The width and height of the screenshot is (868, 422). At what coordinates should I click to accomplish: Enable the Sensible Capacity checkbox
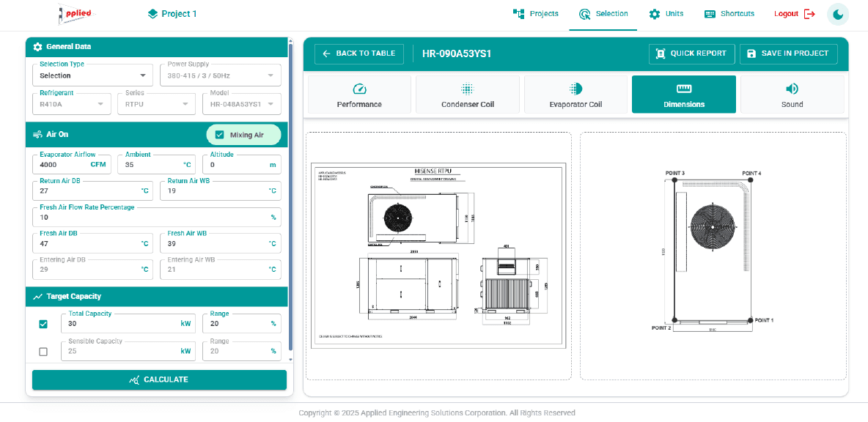click(43, 352)
